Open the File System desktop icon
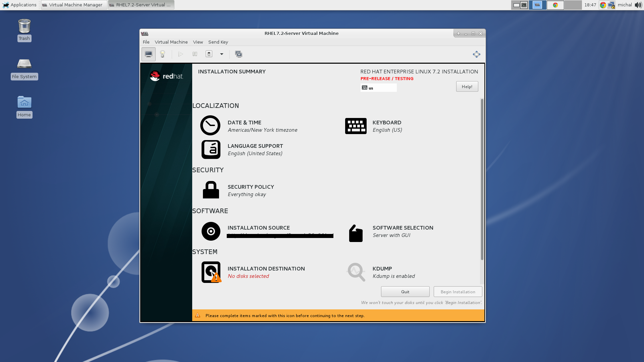This screenshot has height=362, width=644. coord(24,69)
